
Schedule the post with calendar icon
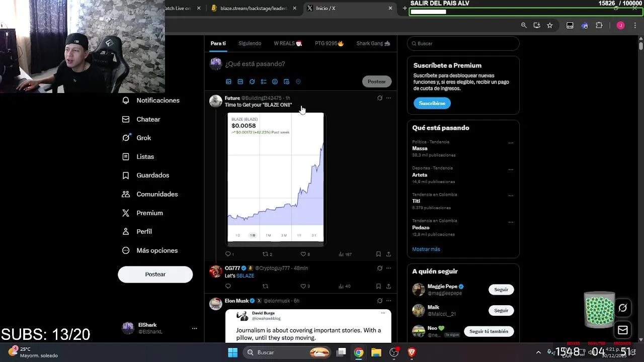(x=286, y=81)
